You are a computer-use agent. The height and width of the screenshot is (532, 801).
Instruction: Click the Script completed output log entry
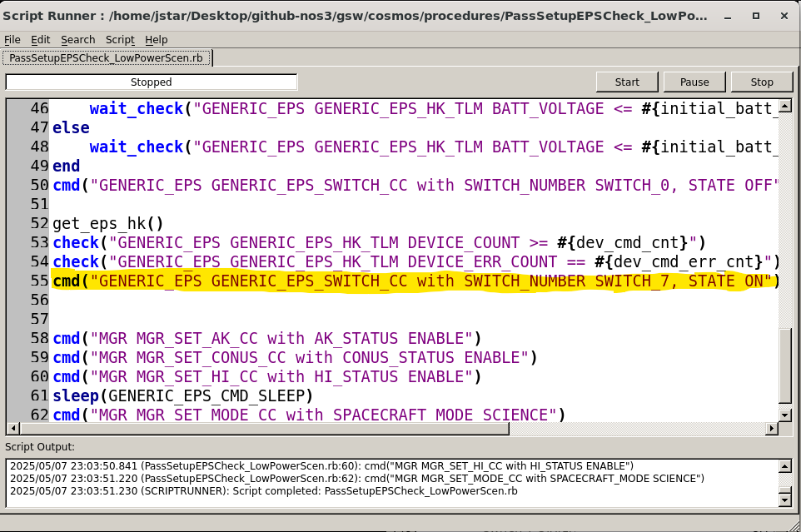click(264, 491)
